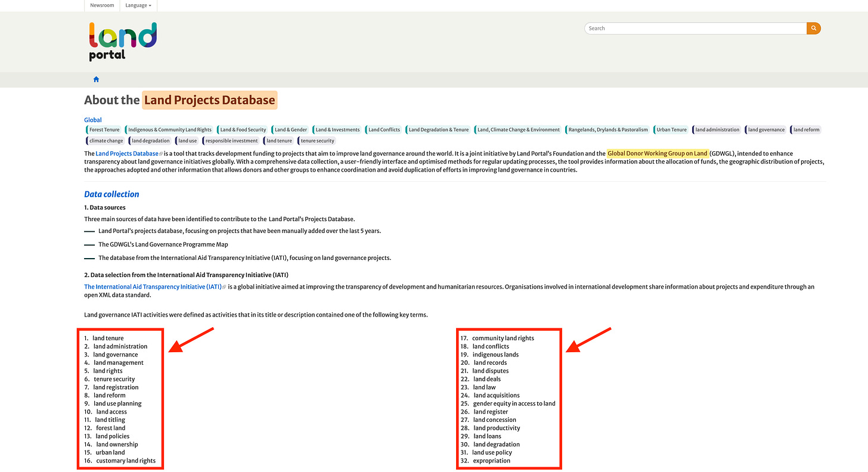This screenshot has height=472, width=868.
Task: Open the tenure security tag in the tag row
Action: (x=317, y=141)
